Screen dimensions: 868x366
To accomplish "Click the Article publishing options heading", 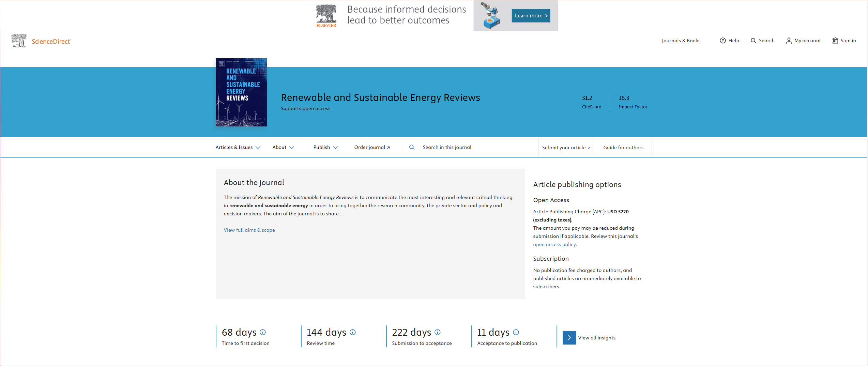I will pyautogui.click(x=577, y=185).
